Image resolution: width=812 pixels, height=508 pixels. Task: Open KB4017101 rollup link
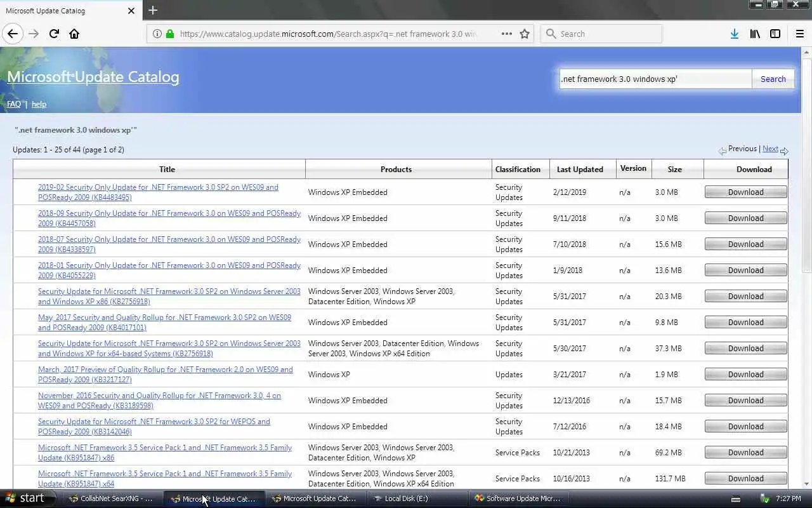point(164,323)
